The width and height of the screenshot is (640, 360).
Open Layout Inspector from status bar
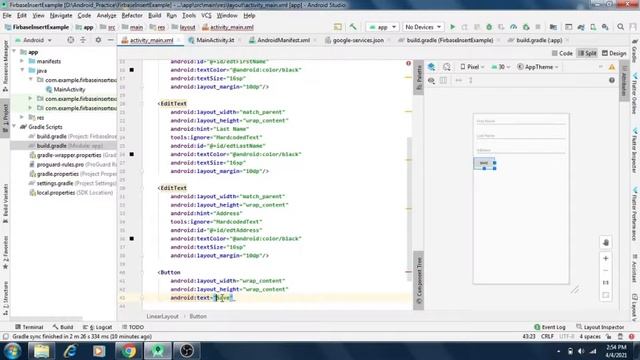coord(600,327)
